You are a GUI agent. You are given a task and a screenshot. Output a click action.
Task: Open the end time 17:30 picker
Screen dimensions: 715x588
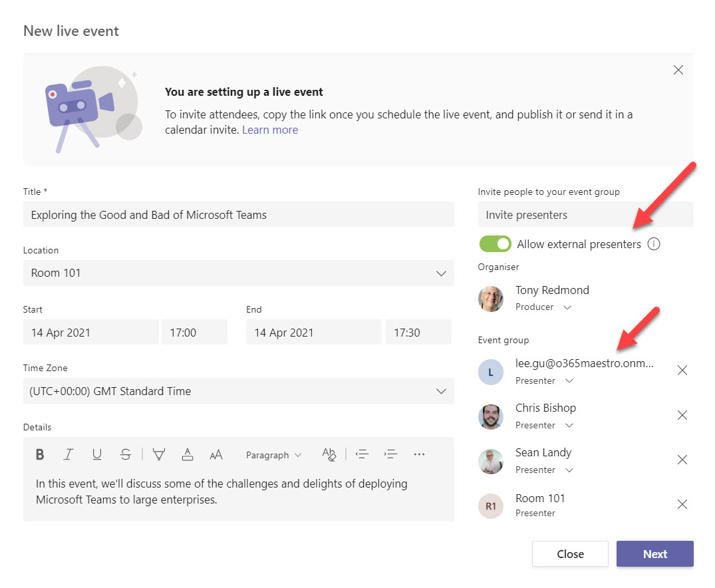(x=418, y=332)
